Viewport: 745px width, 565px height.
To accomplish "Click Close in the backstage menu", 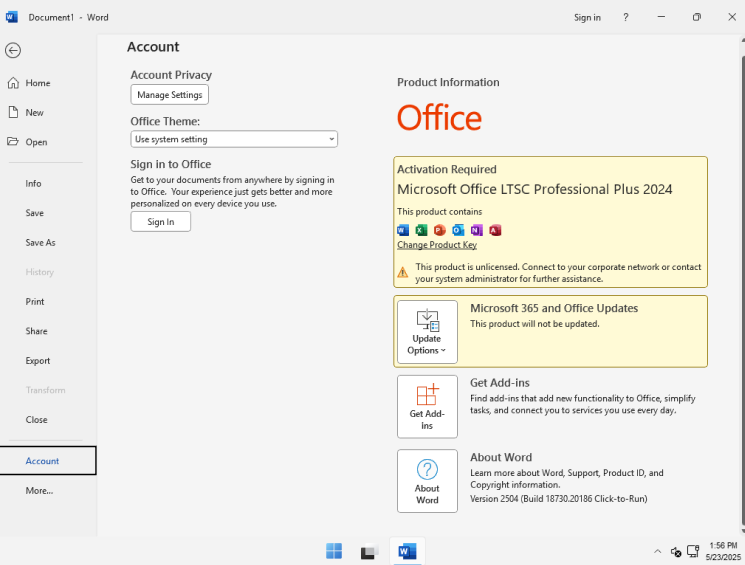I will [36, 420].
